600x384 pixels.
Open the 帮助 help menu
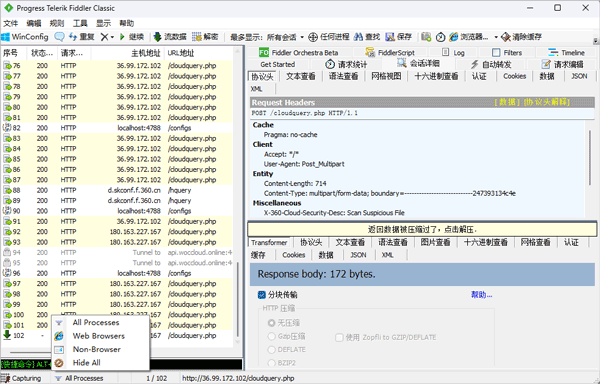(127, 23)
